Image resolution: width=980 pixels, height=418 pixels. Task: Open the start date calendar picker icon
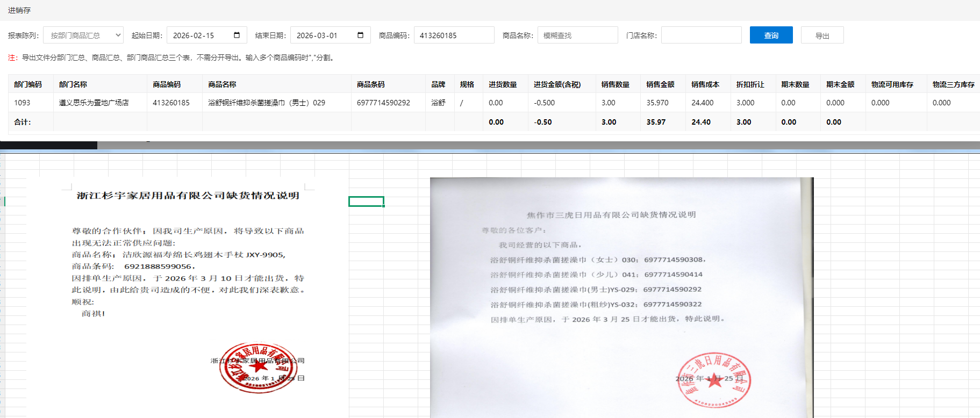click(237, 35)
